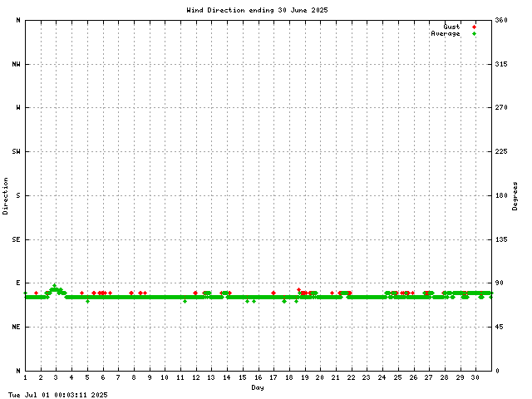Click day '30' on the x-axis
This screenshot has width=532, height=399.
(475, 377)
